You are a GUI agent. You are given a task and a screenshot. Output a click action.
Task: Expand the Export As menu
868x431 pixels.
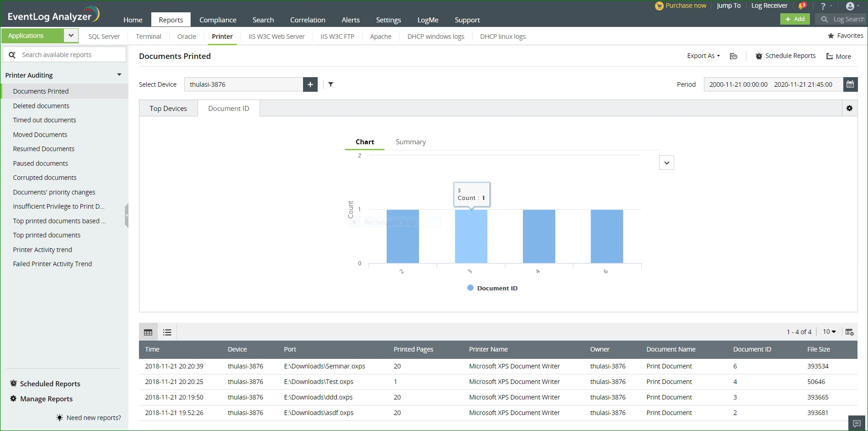(703, 56)
